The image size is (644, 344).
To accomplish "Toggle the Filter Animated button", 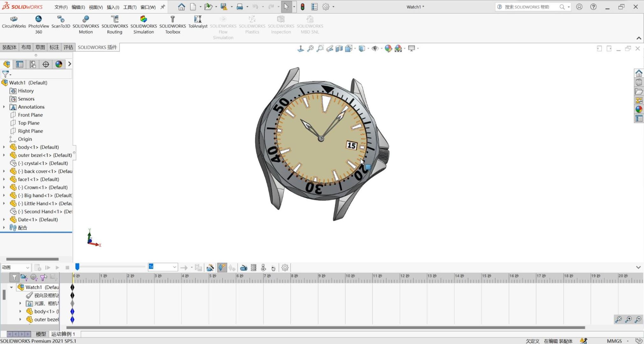I will 24,277.
